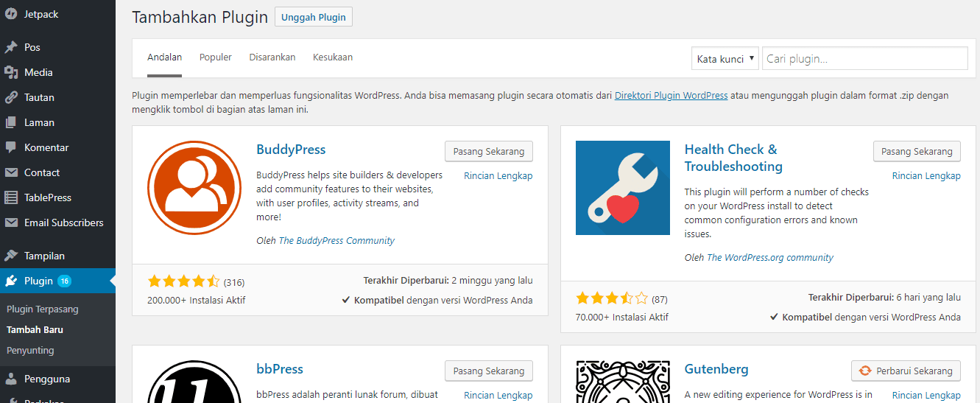Switch to the Kesukaan tab

[333, 57]
